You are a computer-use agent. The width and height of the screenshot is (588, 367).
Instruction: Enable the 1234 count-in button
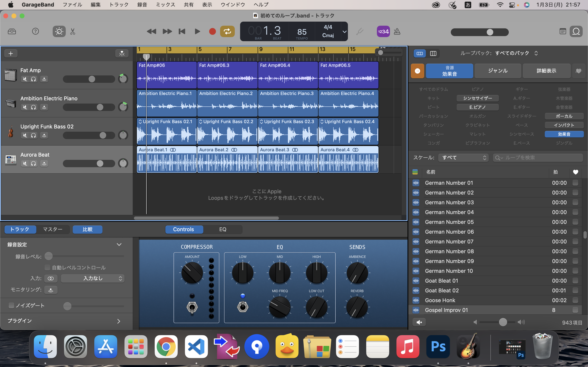(x=383, y=32)
